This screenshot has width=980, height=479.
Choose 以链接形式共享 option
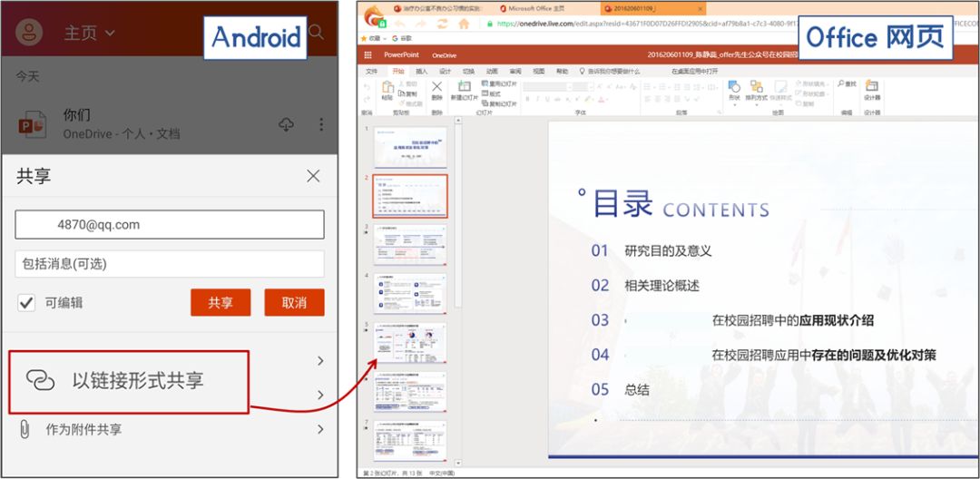click(x=129, y=382)
